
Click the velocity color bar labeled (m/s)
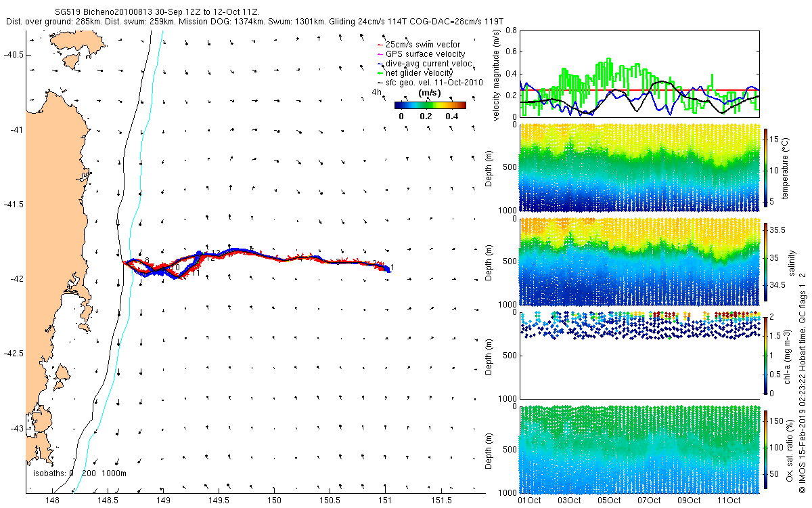(430, 105)
